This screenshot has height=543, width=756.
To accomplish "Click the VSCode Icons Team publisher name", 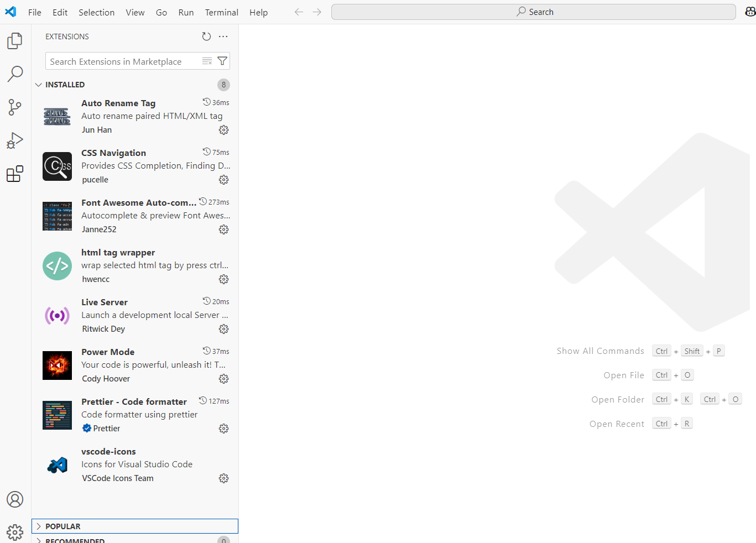I will coord(118,478).
